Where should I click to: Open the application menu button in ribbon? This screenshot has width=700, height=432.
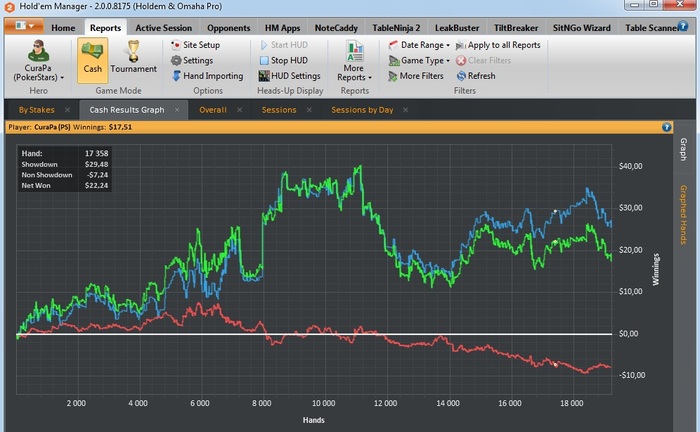click(24, 26)
